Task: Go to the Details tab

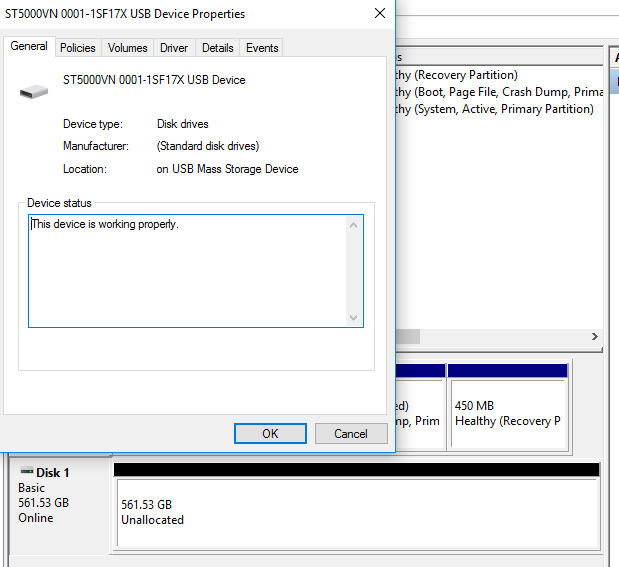Action: coord(218,48)
